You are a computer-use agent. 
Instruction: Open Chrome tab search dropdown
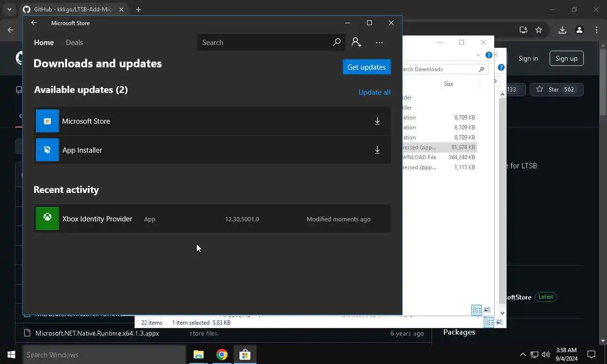pyautogui.click(x=9, y=9)
